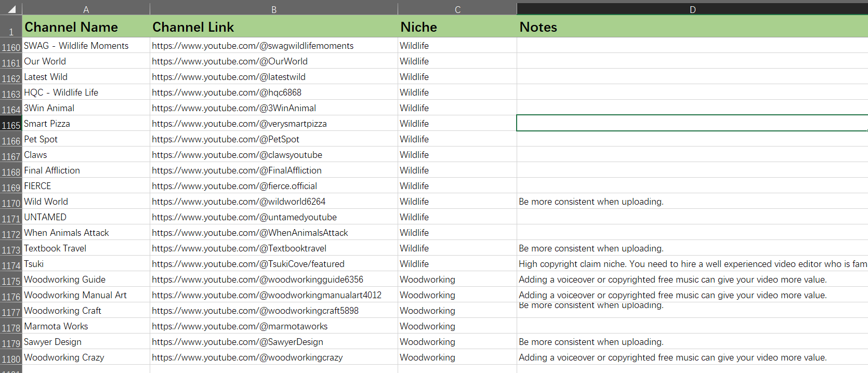Select column B header
Viewport: 868px width, 373px height.
pyautogui.click(x=274, y=9)
